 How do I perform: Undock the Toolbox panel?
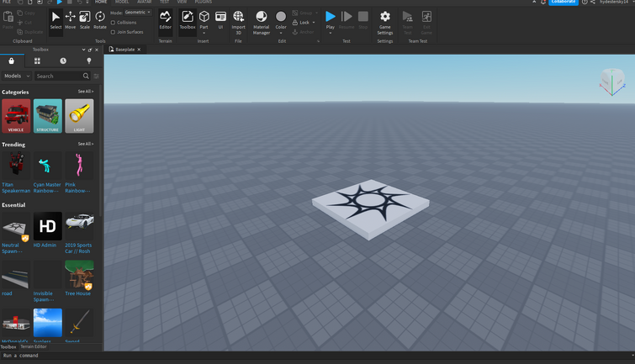90,50
